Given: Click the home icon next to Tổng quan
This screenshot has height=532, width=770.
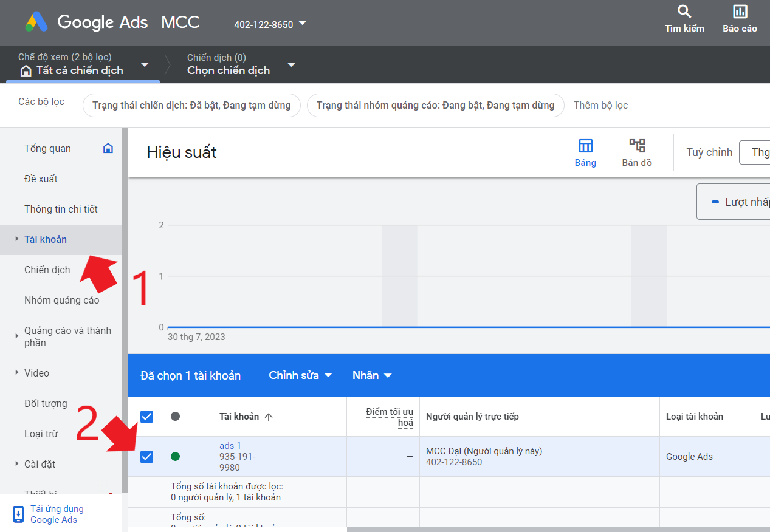Looking at the screenshot, I should pos(108,148).
